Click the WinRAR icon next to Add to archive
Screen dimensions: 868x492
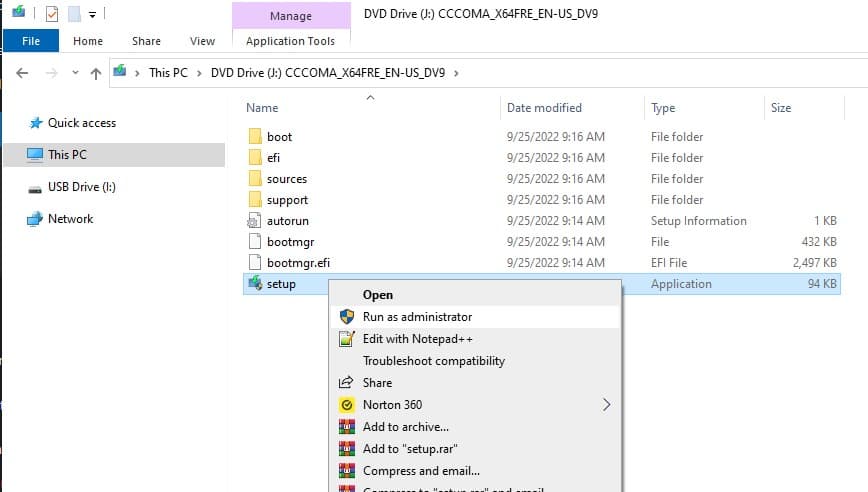[347, 427]
